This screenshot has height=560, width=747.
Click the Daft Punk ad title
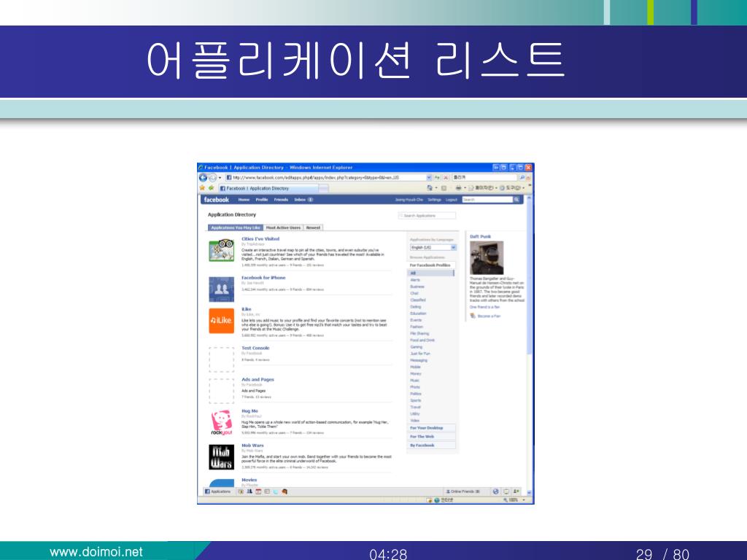click(x=480, y=237)
